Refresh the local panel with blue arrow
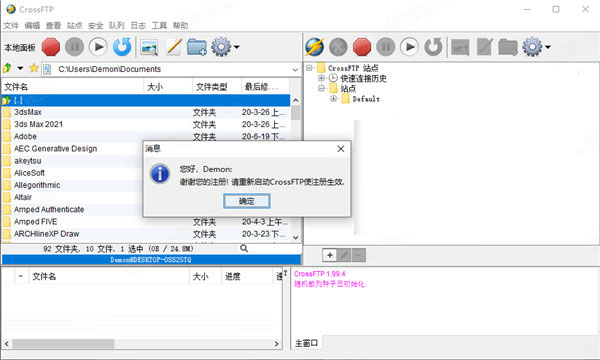 (x=122, y=47)
